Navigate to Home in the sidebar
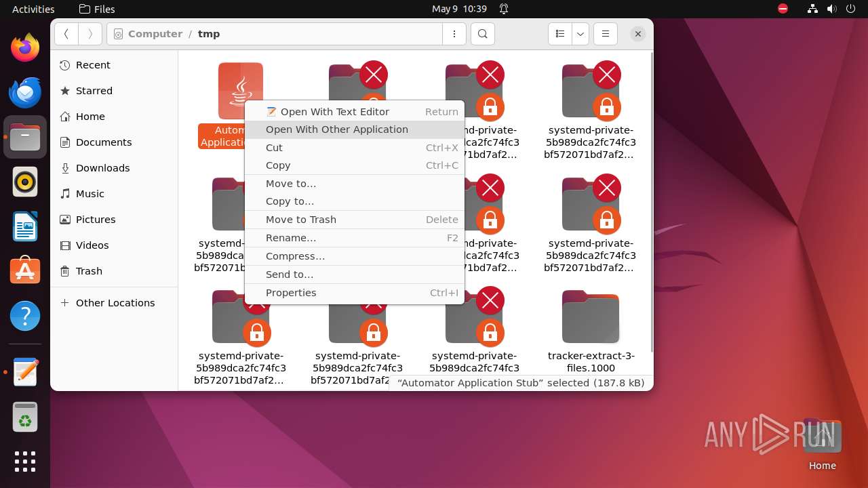Viewport: 868px width, 488px height. [x=114, y=117]
